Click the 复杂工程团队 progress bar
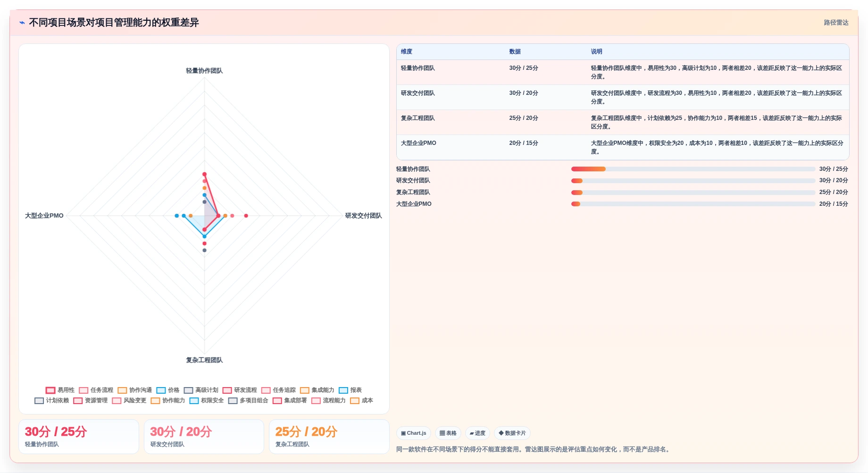The width and height of the screenshot is (868, 473). coord(693,193)
